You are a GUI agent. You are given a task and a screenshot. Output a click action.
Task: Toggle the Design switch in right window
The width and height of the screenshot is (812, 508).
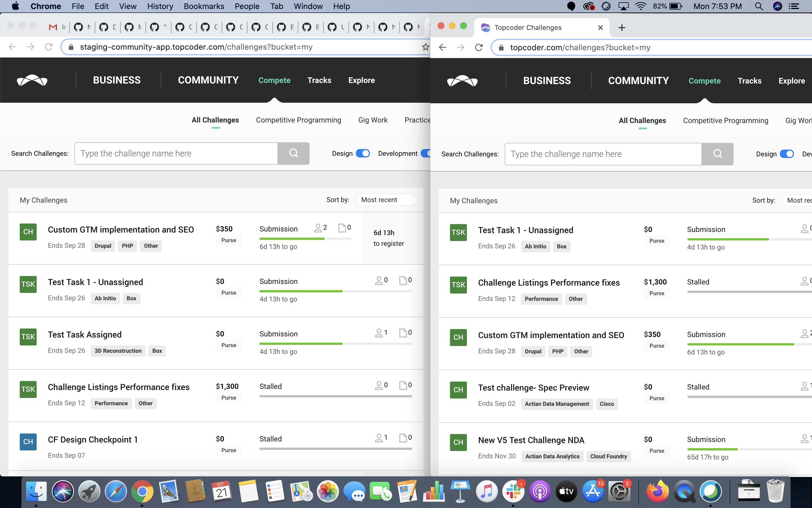(787, 154)
